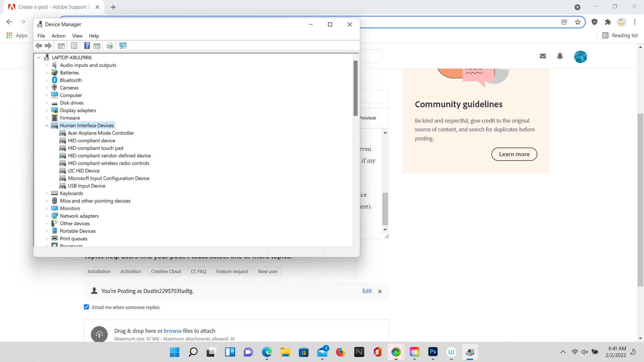Select the Feature request topic tag
Image resolution: width=644 pixels, height=362 pixels.
pos(232,271)
